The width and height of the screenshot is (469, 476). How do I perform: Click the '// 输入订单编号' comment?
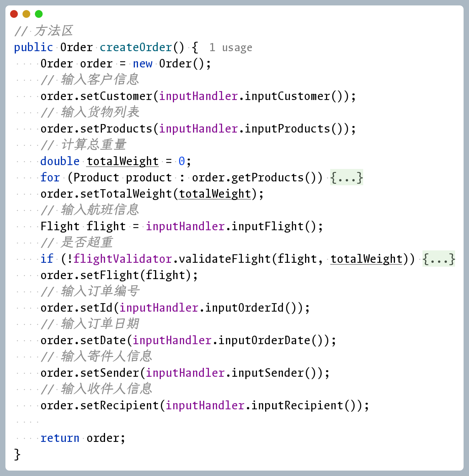click(90, 291)
